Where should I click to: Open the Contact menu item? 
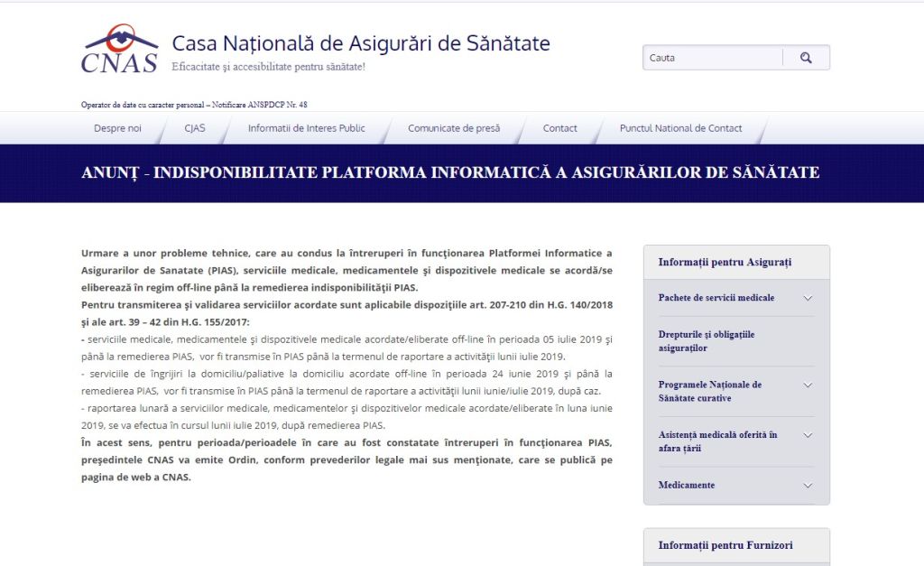(559, 128)
